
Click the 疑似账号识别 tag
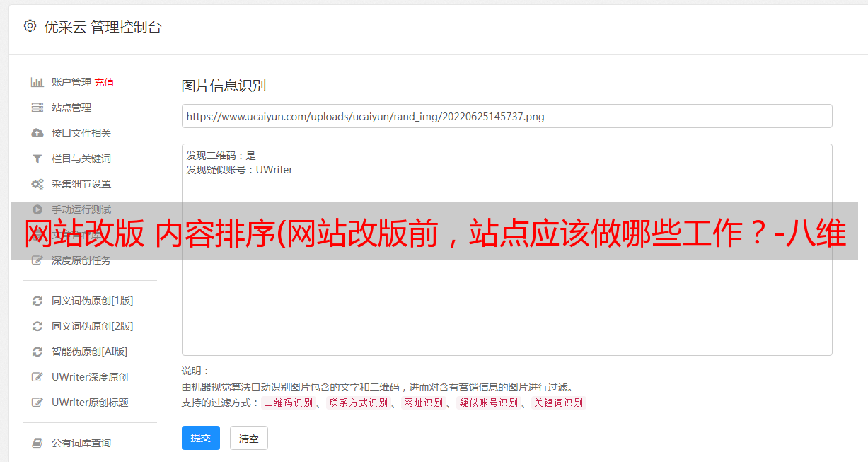pos(488,403)
